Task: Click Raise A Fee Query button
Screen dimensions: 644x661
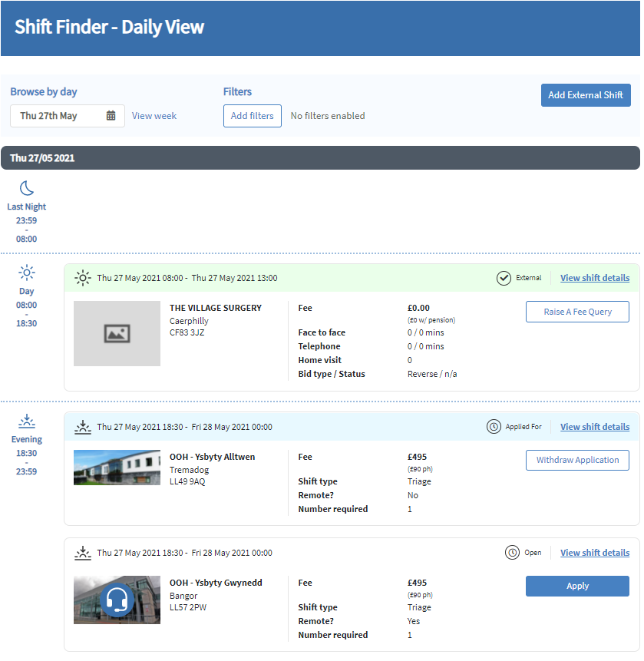Action: (577, 312)
